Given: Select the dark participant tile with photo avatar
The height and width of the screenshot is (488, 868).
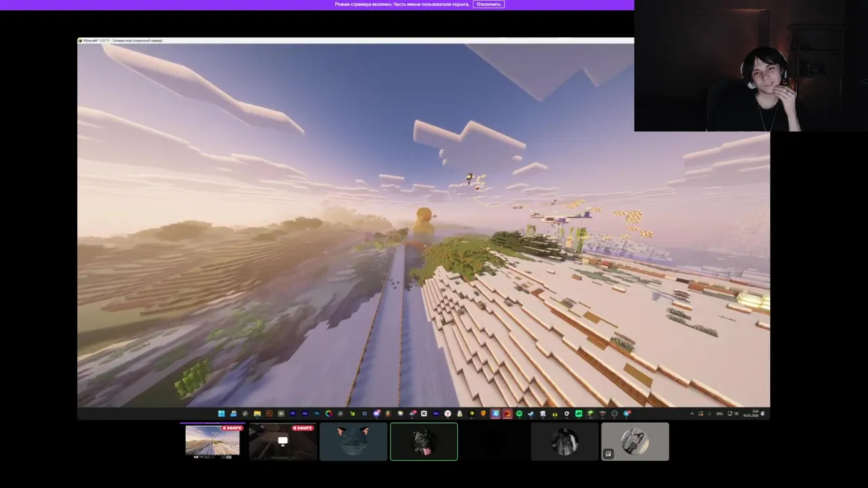Looking at the screenshot, I should 565,442.
